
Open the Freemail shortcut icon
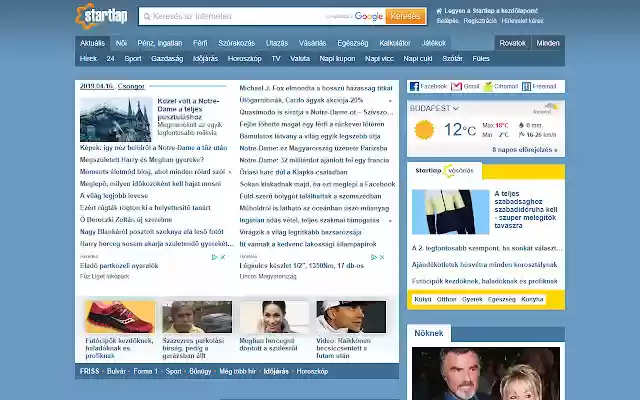tap(527, 87)
